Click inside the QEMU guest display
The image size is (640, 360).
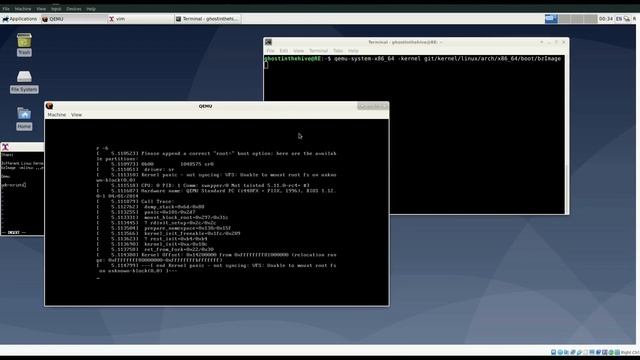coord(216,212)
